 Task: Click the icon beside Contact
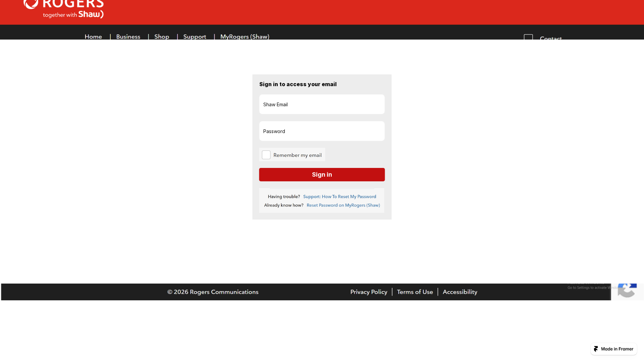click(528, 37)
